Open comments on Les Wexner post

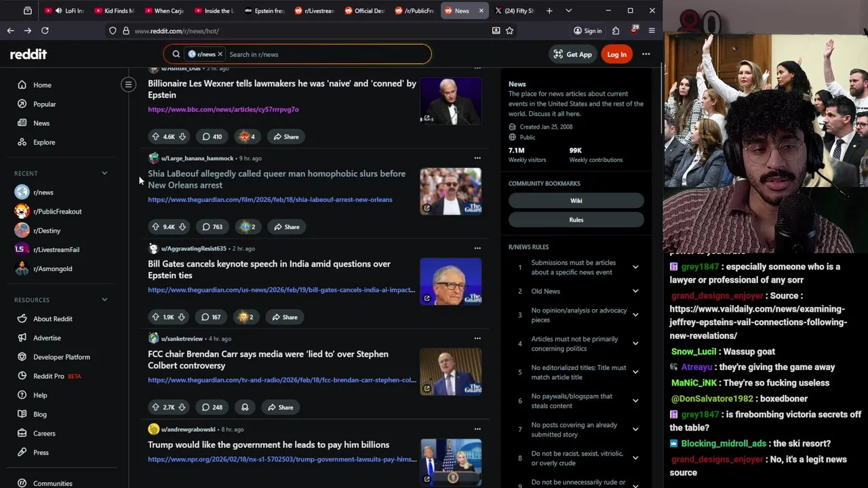212,137
